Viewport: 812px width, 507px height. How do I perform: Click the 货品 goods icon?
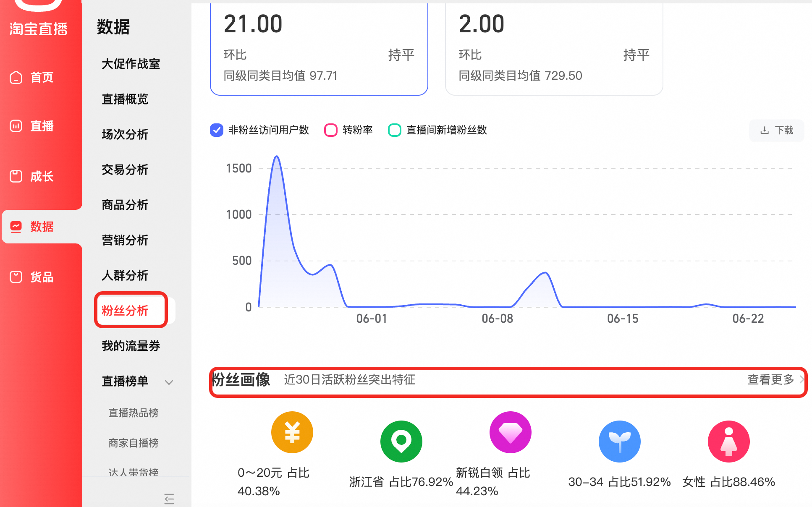pyautogui.click(x=16, y=277)
